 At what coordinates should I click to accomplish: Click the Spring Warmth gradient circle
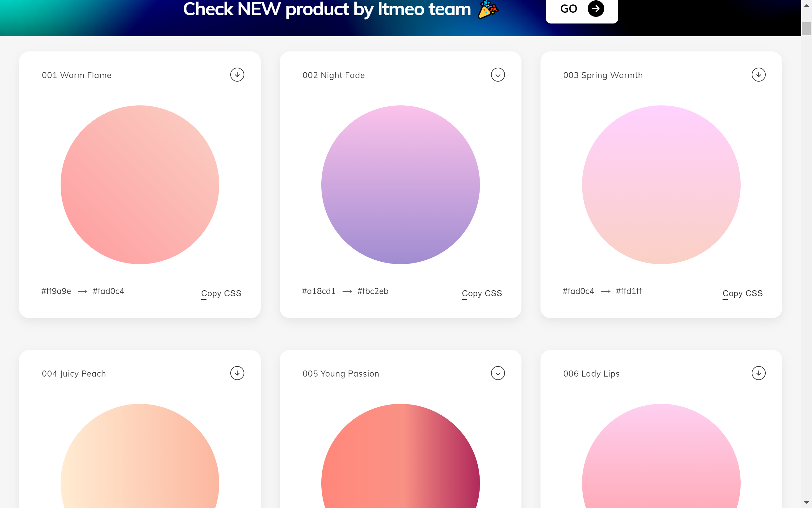[661, 185]
